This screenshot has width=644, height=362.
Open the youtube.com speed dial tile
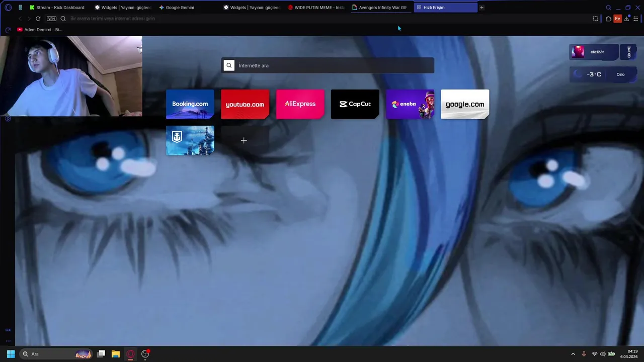(245, 104)
